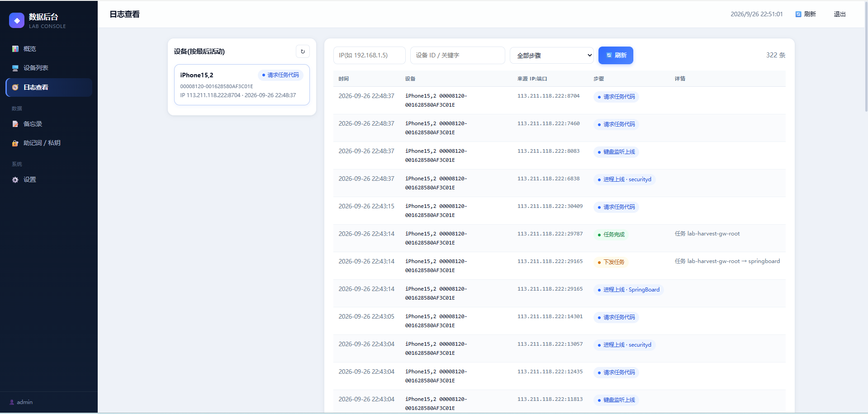
Task: Go to 设备列表 menu item
Action: point(49,68)
